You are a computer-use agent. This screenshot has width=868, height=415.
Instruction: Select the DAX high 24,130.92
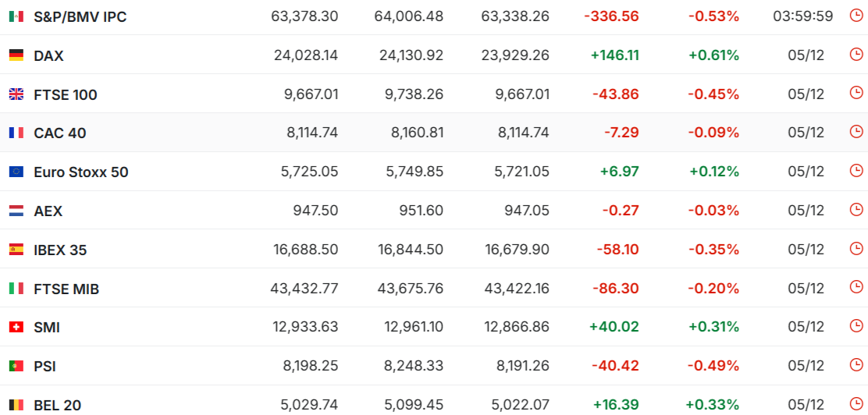pos(411,55)
